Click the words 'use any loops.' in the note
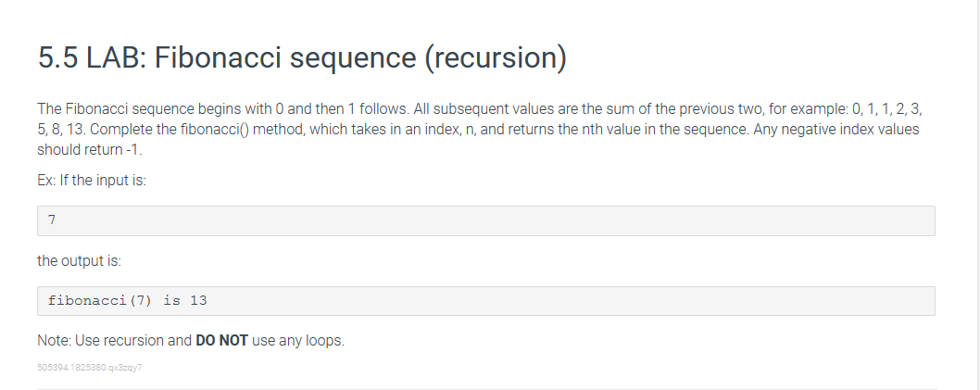 point(298,341)
